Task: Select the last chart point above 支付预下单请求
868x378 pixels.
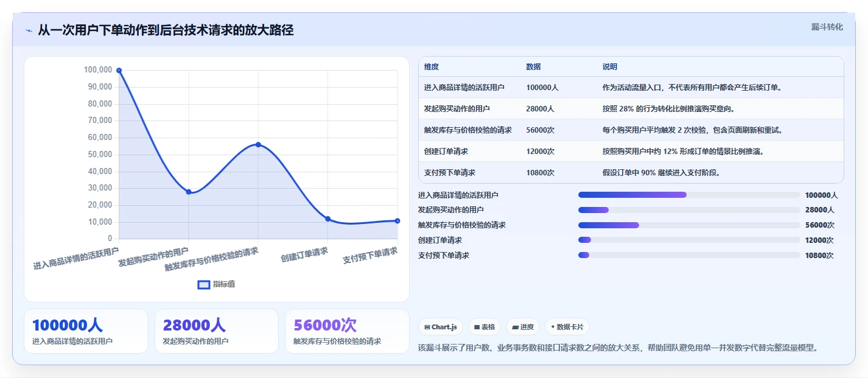Action: 397,221
